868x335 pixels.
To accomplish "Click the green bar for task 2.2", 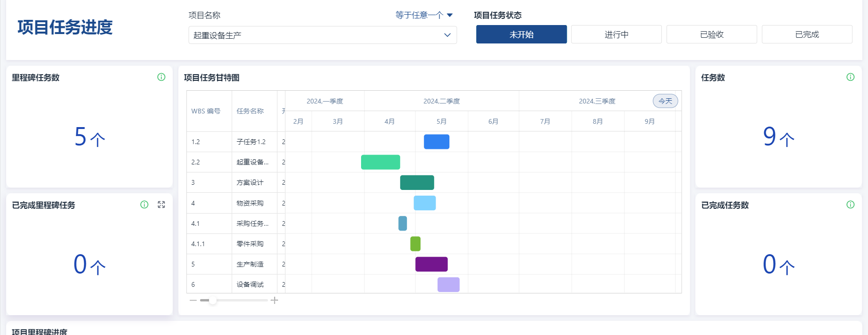I will tap(380, 162).
